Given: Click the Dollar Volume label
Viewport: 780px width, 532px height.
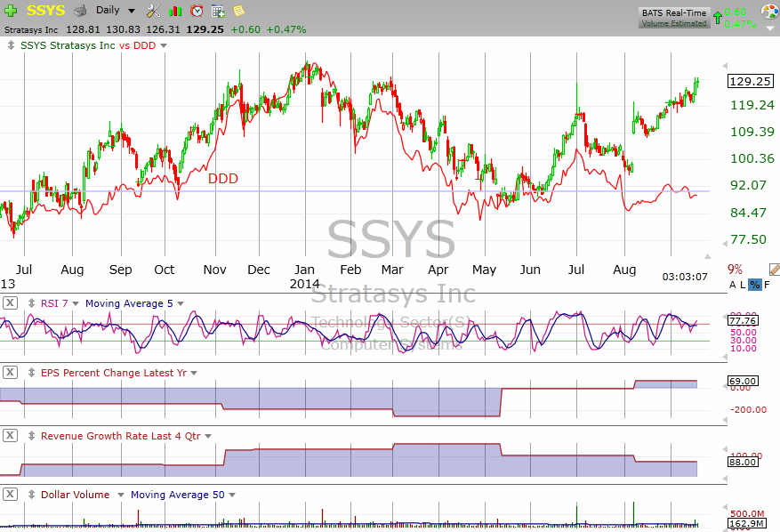Looking at the screenshot, I should [75, 495].
